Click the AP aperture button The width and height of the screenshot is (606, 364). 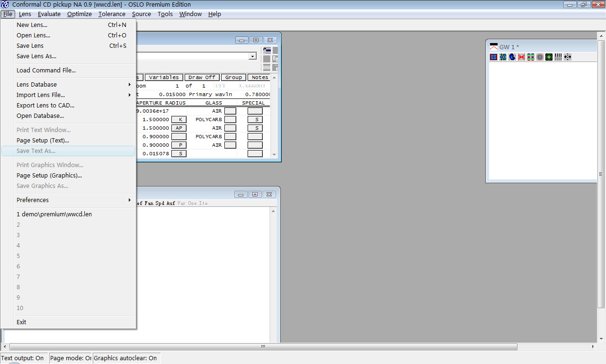click(x=179, y=128)
